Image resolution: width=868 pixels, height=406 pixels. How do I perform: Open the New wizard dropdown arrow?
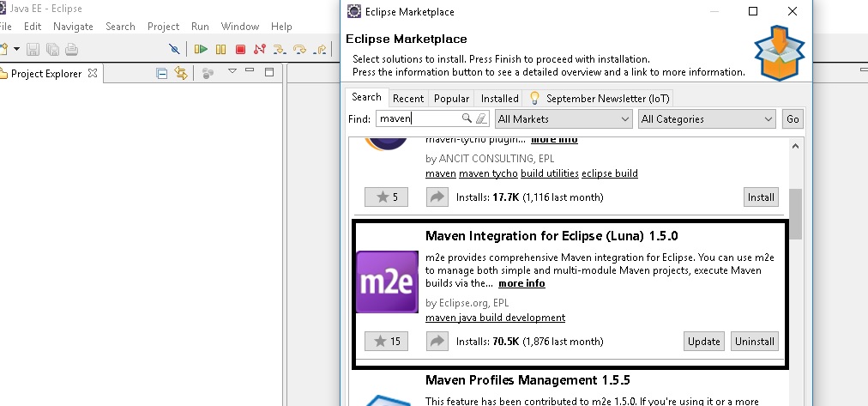(x=16, y=49)
